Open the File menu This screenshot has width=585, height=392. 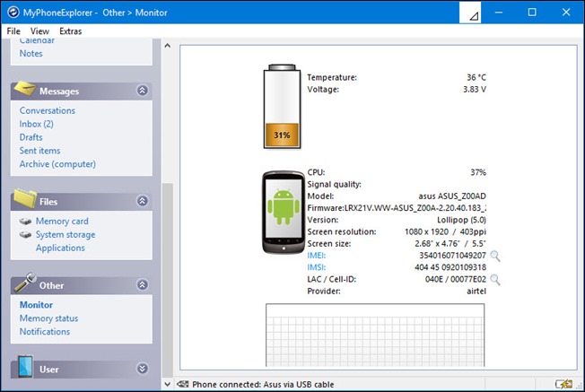13,31
